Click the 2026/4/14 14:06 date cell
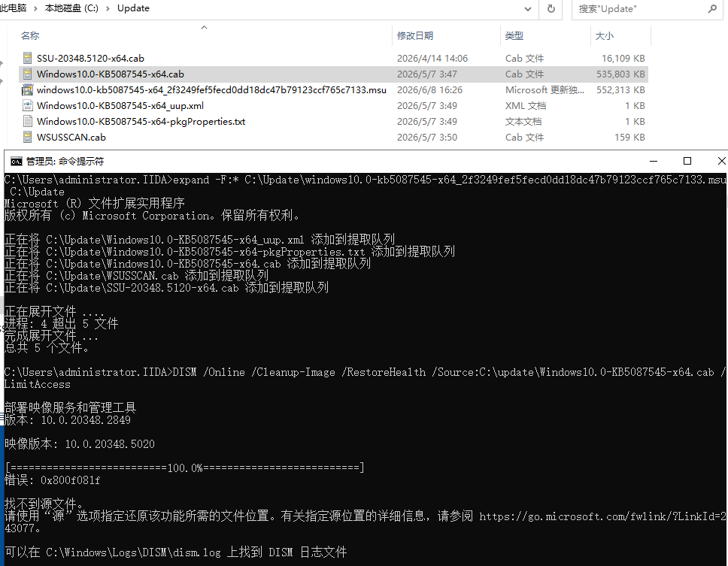Image resolution: width=728 pixels, height=566 pixels. click(x=432, y=58)
